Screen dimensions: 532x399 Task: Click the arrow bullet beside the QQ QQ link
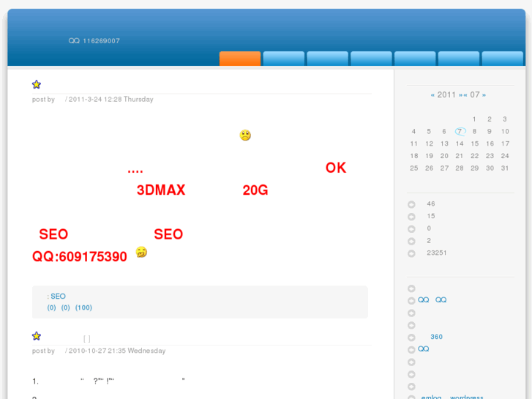pyautogui.click(x=411, y=300)
